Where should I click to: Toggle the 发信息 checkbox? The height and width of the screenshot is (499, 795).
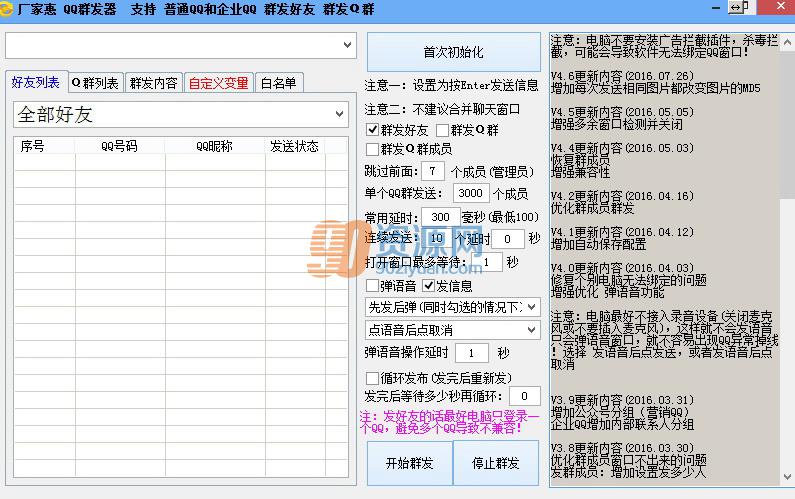point(428,286)
